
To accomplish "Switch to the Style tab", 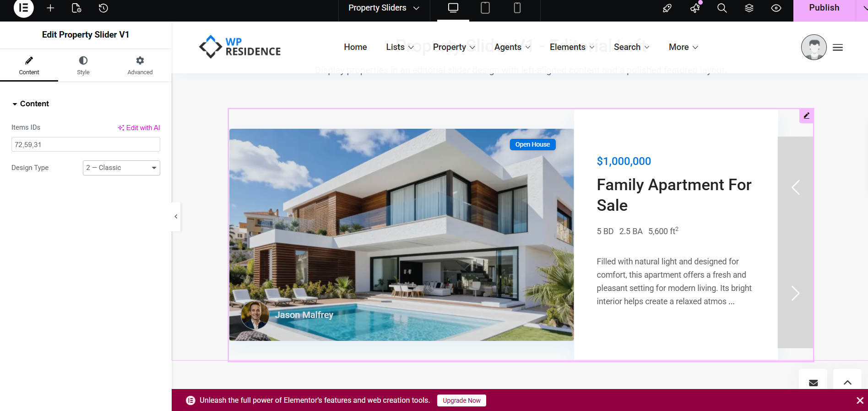I will [x=83, y=66].
